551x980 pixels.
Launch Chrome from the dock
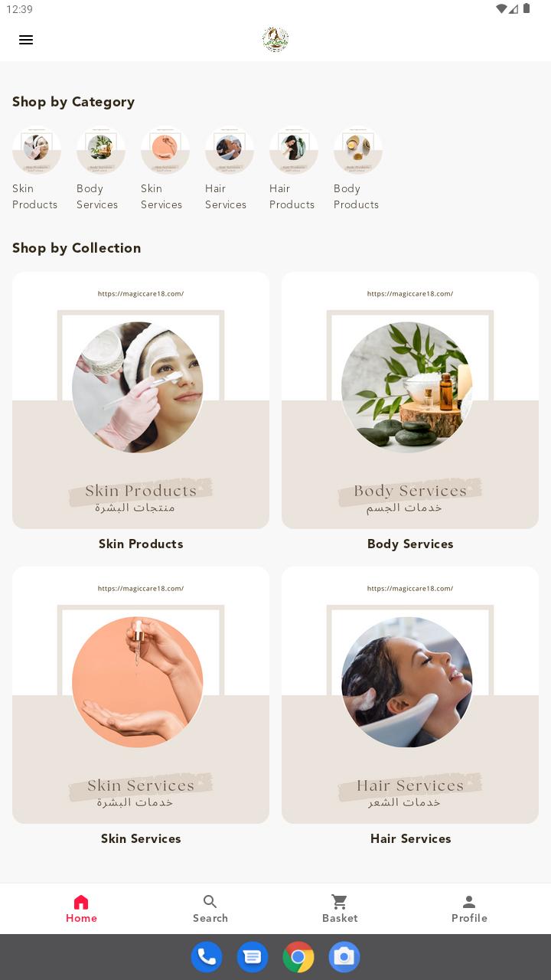coord(298,957)
